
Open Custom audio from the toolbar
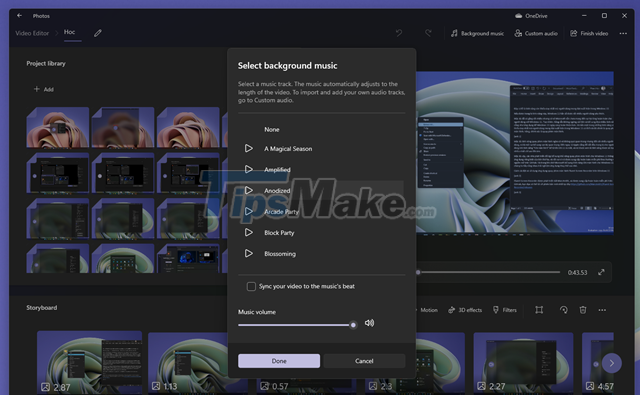tap(536, 33)
